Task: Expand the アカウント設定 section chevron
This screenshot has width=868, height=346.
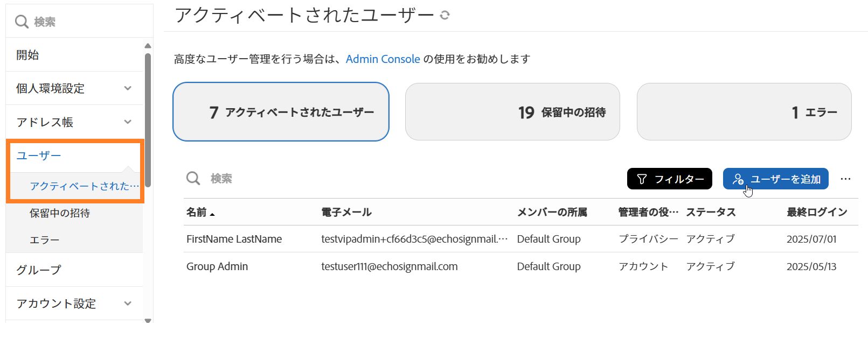Action: (128, 303)
